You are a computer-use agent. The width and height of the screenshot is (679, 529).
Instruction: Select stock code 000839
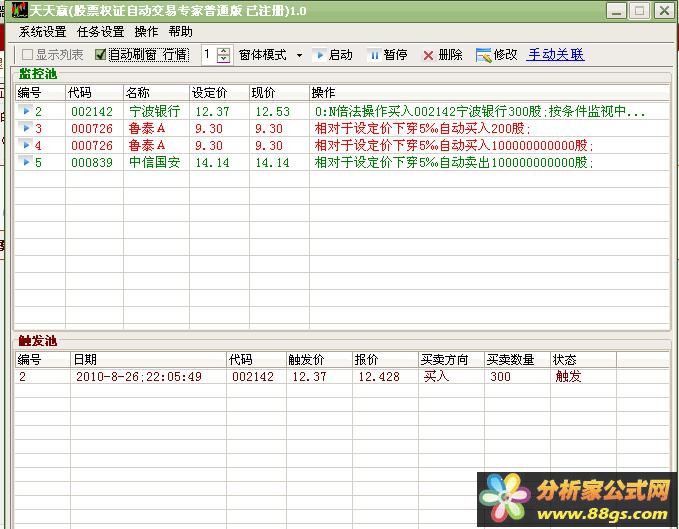pyautogui.click(x=92, y=162)
